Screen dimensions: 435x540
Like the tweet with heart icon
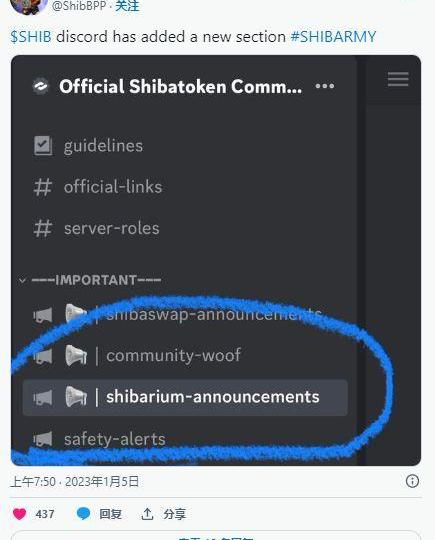(20, 514)
